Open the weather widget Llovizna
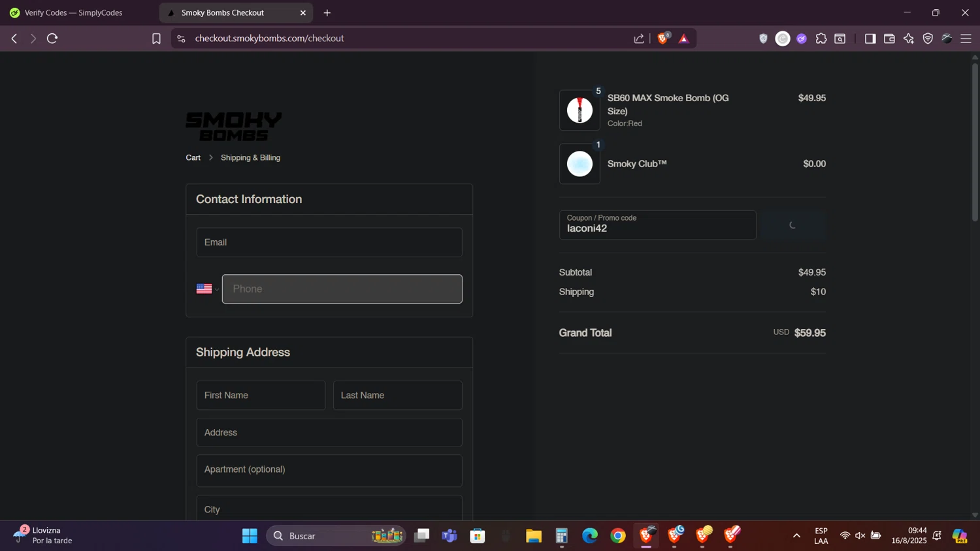The width and height of the screenshot is (980, 551). coord(43,535)
